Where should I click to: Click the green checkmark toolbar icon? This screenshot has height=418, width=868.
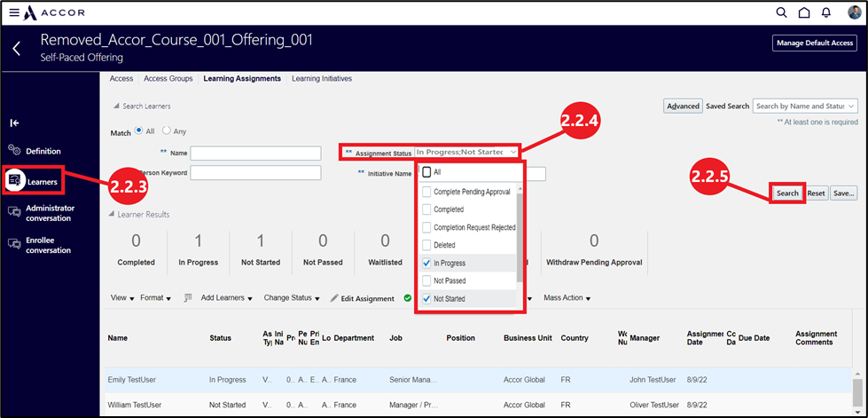[x=408, y=297]
